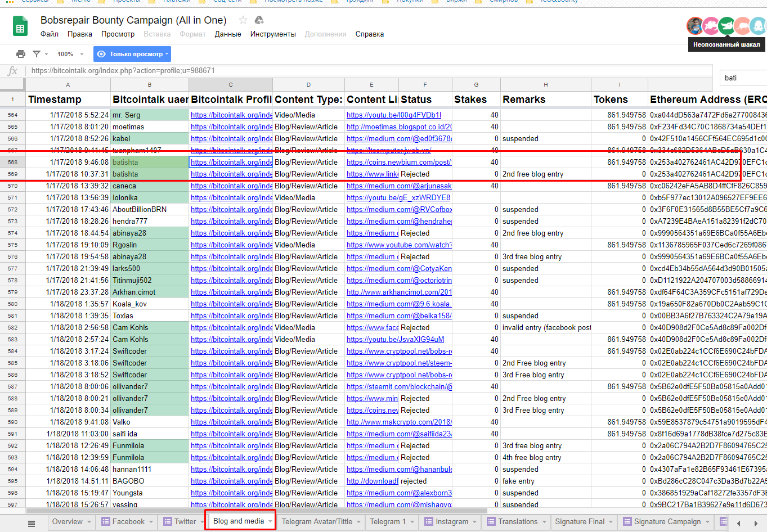Image resolution: width=767 pixels, height=532 pixels.
Task: Click the left sheet tabs navigation arrow
Action: [x=738, y=523]
